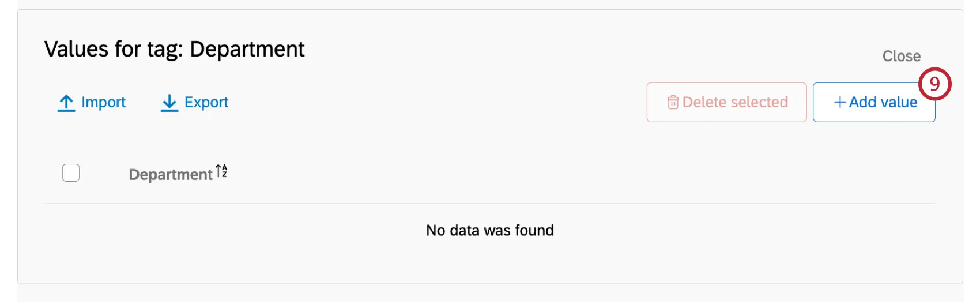Screen dimensions: 980x308
Task: Choose the Export values link
Action: pos(195,103)
